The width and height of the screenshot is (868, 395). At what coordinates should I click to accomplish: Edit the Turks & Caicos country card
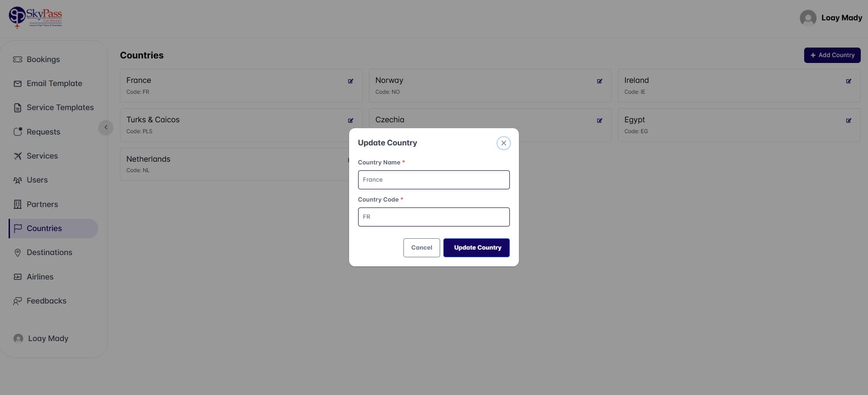tap(350, 120)
